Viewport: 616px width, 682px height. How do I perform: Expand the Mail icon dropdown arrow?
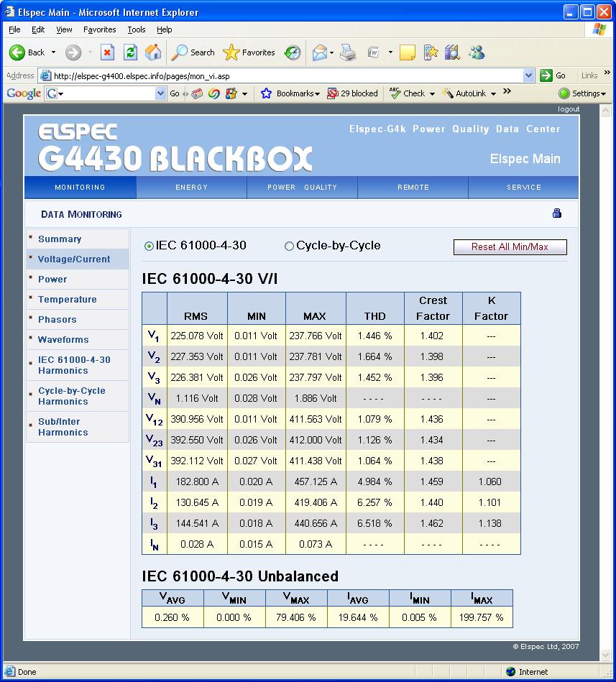pyautogui.click(x=331, y=52)
